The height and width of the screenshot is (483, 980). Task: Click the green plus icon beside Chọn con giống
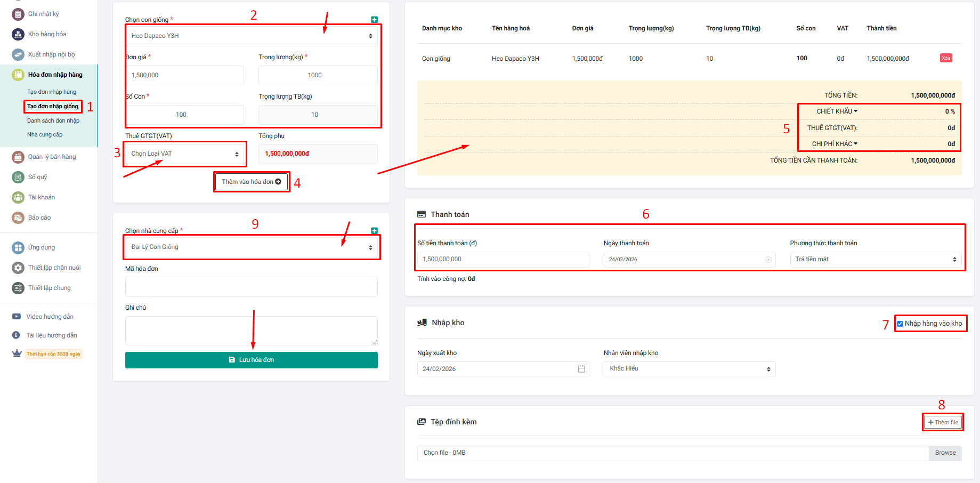coord(374,20)
